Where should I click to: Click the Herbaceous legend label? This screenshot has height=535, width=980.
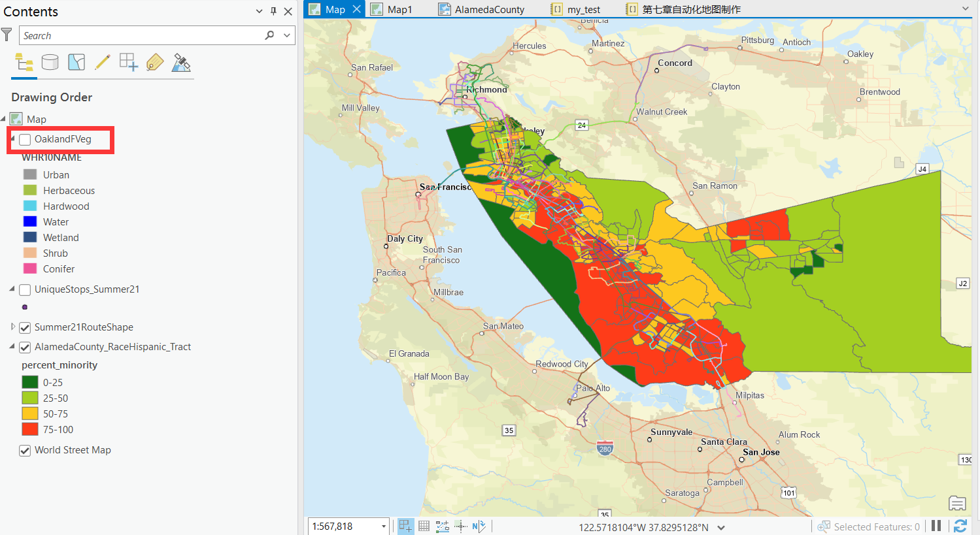pos(69,191)
